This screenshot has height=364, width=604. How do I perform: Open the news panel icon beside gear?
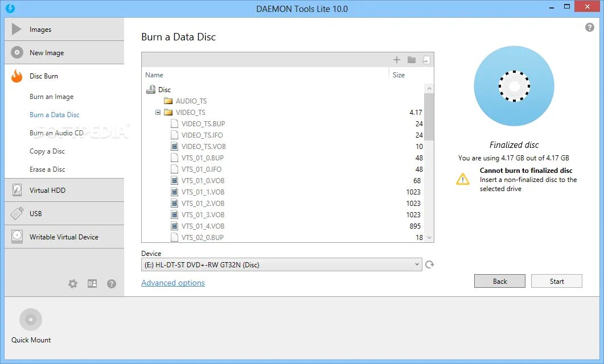92,284
